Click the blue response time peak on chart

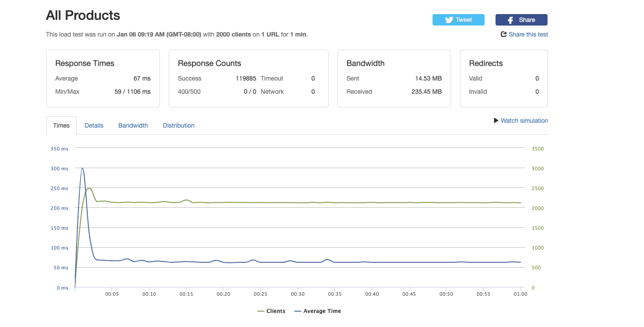click(x=82, y=169)
